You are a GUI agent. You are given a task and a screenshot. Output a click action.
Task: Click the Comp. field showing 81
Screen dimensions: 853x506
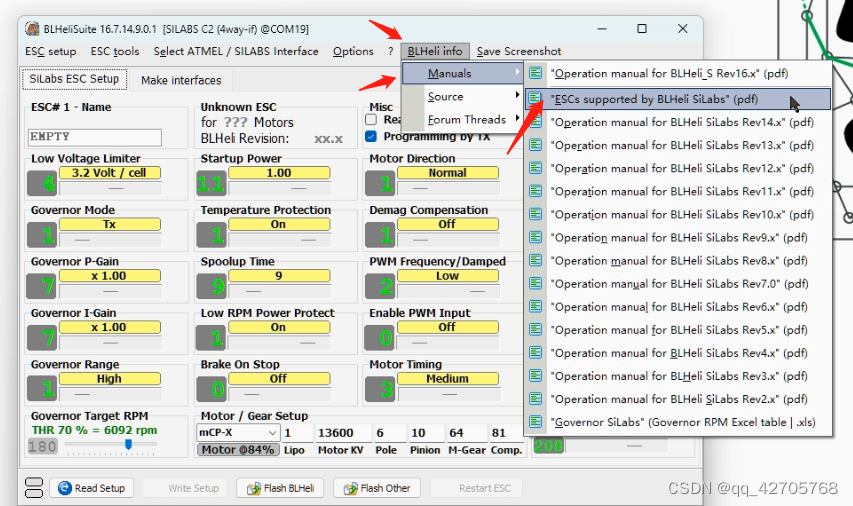click(505, 433)
